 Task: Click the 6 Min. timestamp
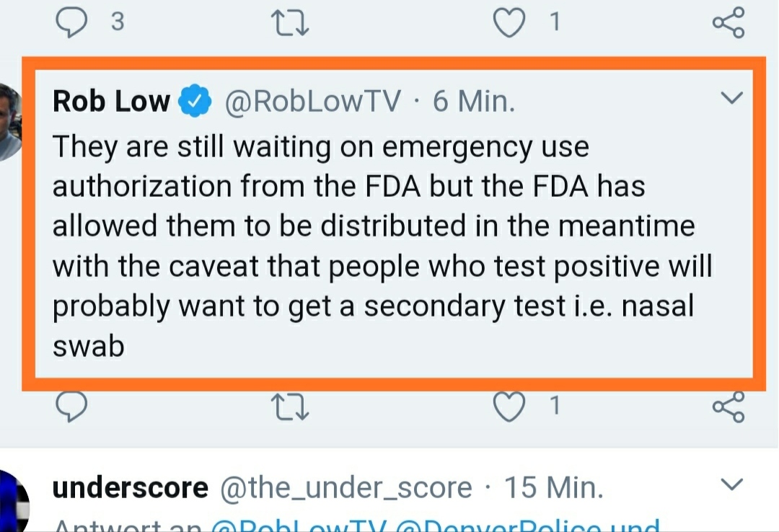pyautogui.click(x=474, y=102)
